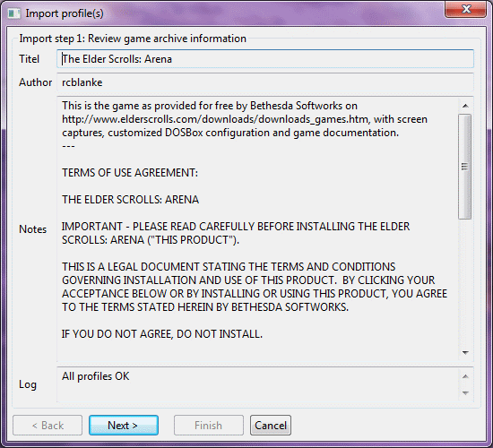This screenshot has width=493, height=448.
Task: Cancel the import dialog
Action: click(271, 425)
